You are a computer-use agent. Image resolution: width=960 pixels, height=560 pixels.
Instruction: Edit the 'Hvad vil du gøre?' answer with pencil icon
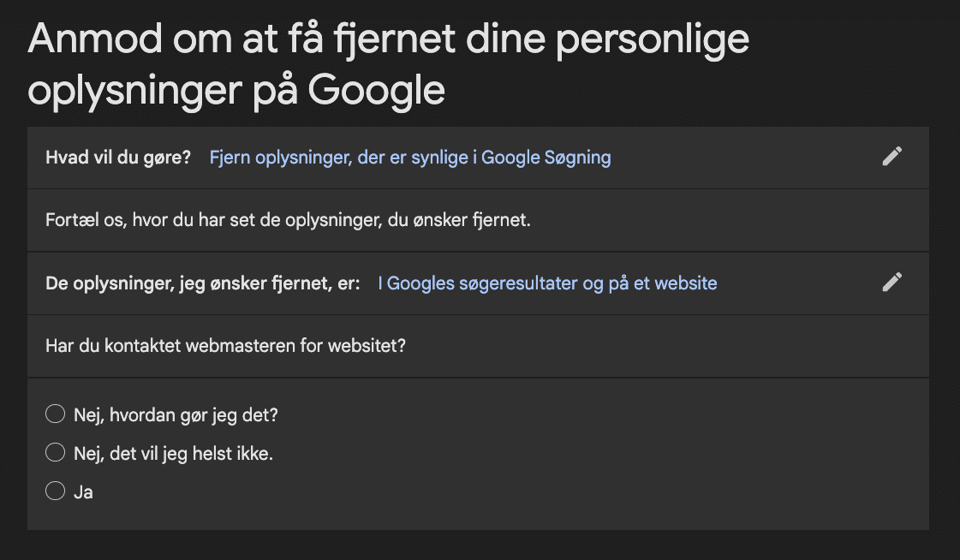point(892,157)
